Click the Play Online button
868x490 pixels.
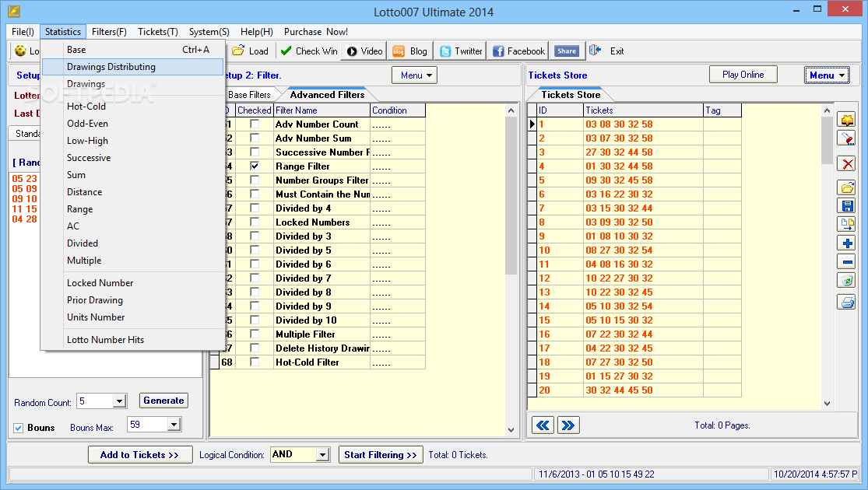(743, 75)
